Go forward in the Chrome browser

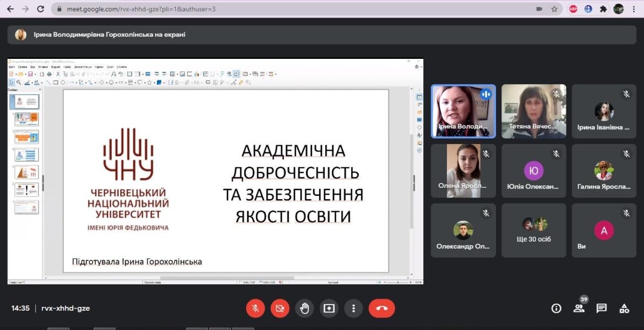pyautogui.click(x=25, y=9)
